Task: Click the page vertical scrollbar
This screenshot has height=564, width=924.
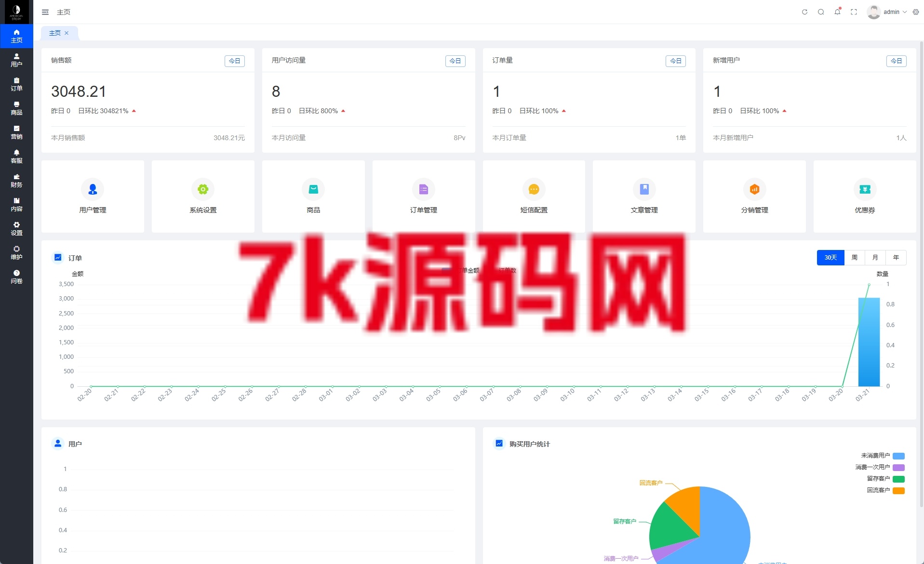Action: click(922, 275)
